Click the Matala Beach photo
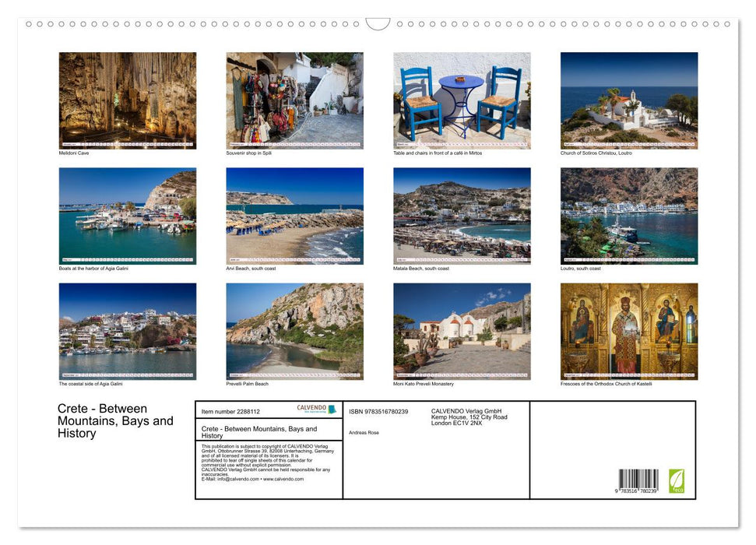The width and height of the screenshot is (756, 545). (462, 216)
